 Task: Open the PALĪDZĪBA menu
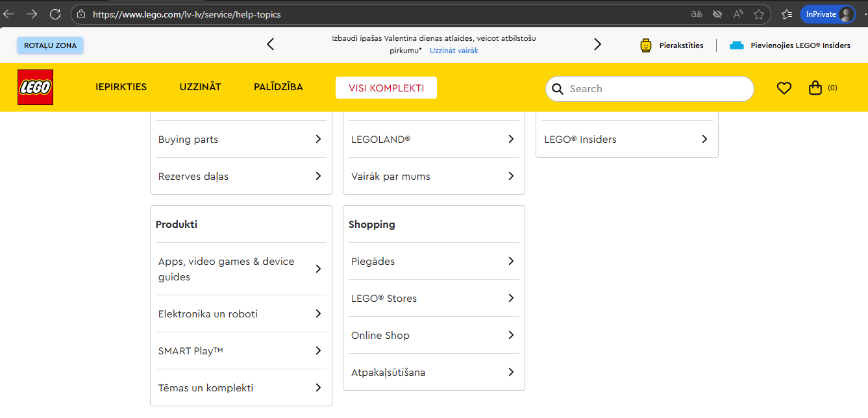279,87
